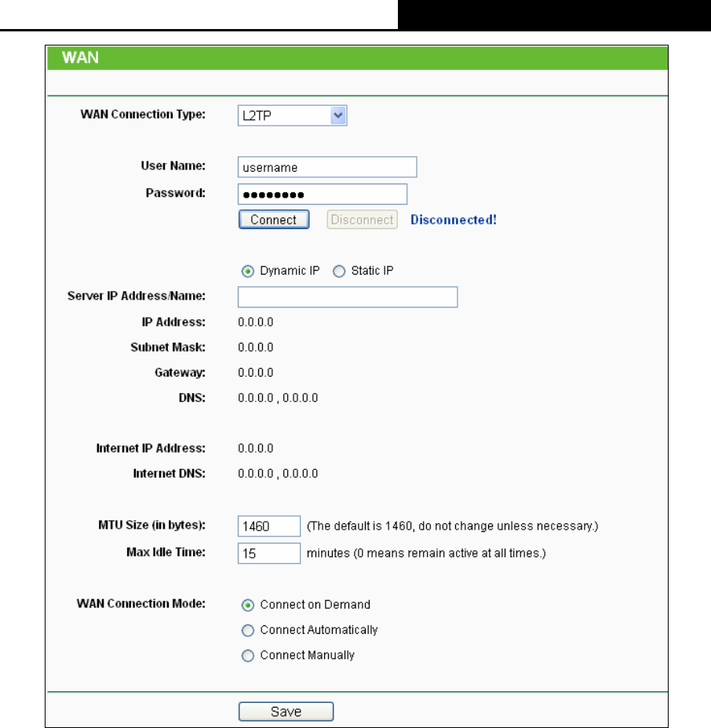The image size is (711, 728).
Task: Select Connect Automatically mode
Action: (248, 631)
